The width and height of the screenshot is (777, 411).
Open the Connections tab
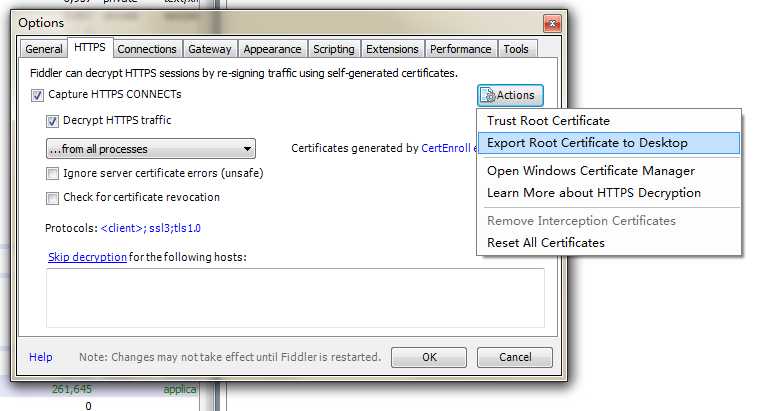(147, 49)
